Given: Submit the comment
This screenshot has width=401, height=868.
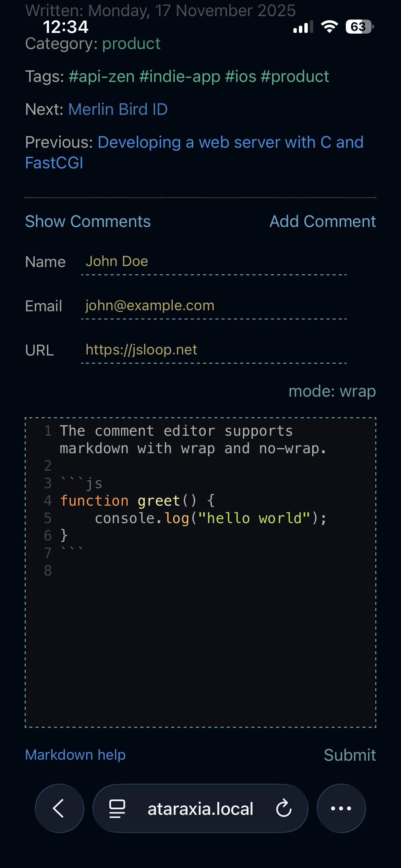Looking at the screenshot, I should (x=350, y=755).
